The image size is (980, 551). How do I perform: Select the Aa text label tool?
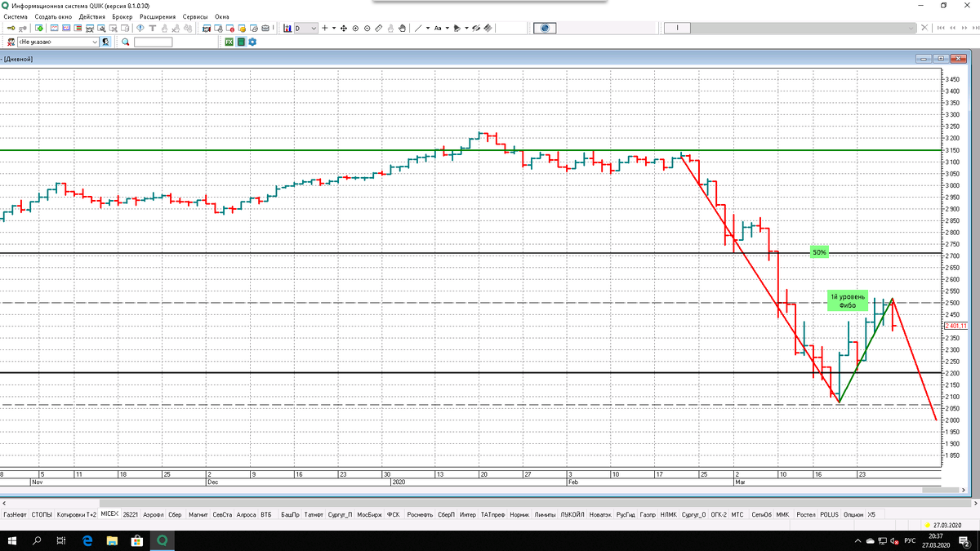click(x=438, y=29)
